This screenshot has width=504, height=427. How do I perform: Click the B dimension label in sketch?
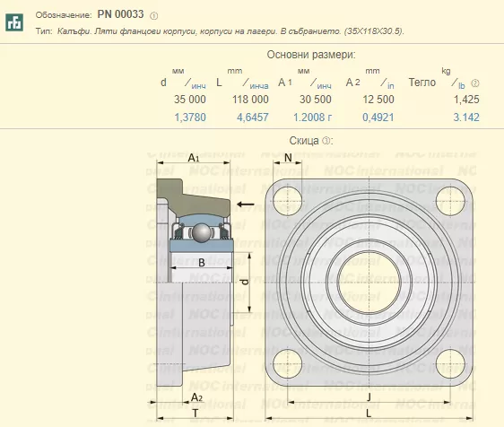[x=202, y=263]
